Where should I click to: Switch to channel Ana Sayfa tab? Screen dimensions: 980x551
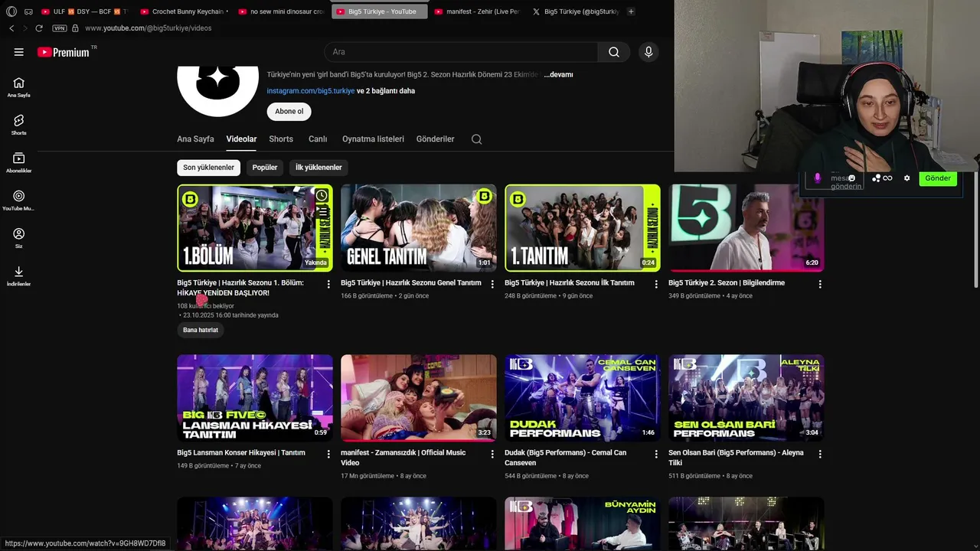pos(195,139)
